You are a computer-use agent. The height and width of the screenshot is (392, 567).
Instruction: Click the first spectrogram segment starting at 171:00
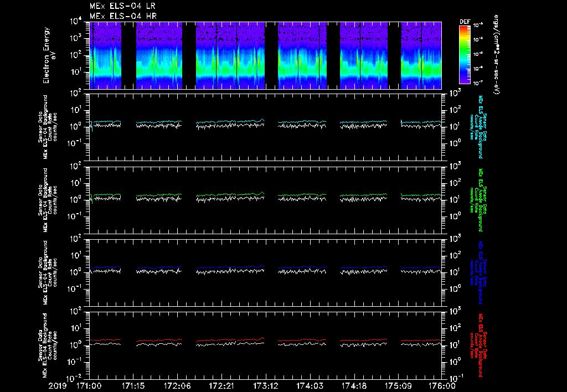click(x=105, y=55)
